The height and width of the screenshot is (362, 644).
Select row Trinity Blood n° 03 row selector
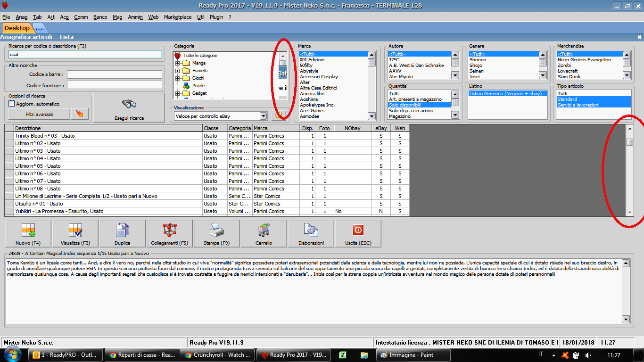pyautogui.click(x=9, y=136)
